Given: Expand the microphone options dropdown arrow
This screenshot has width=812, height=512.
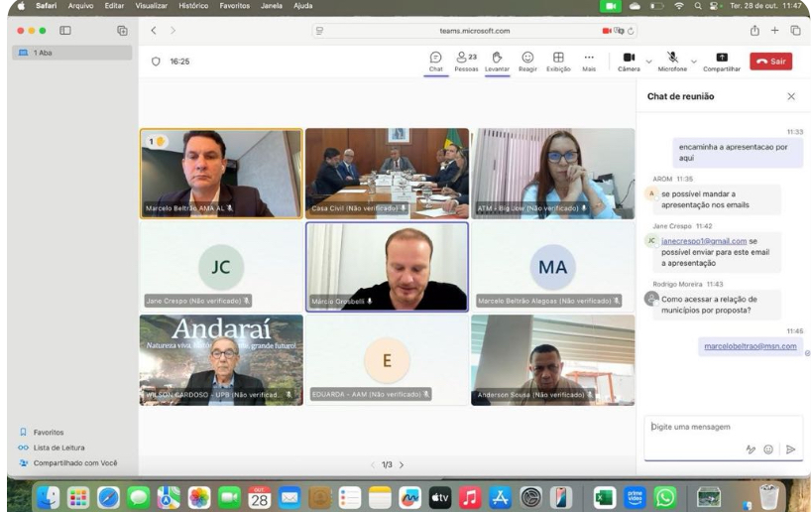Looking at the screenshot, I should coord(693,61).
